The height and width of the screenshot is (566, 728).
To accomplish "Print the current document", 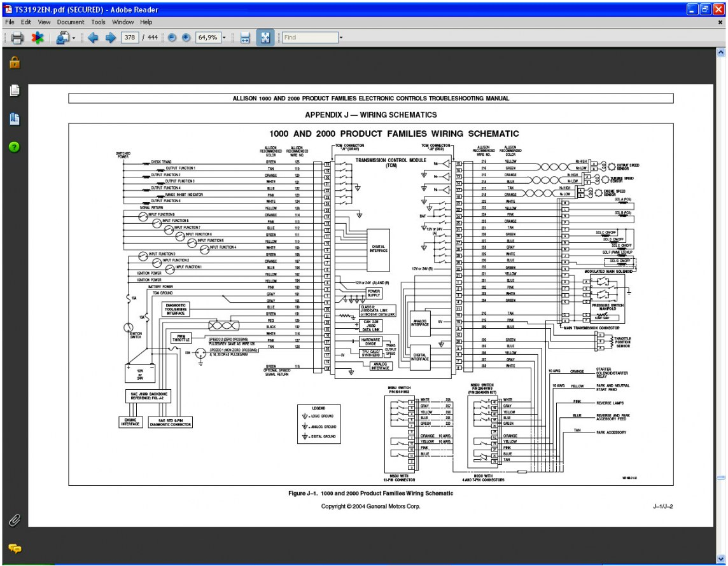I will click(16, 38).
